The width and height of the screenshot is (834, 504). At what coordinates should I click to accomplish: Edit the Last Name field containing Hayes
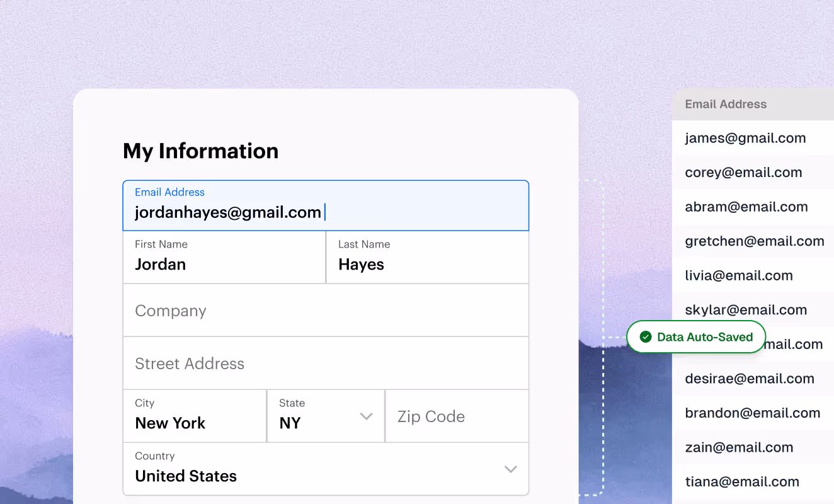pyautogui.click(x=428, y=257)
